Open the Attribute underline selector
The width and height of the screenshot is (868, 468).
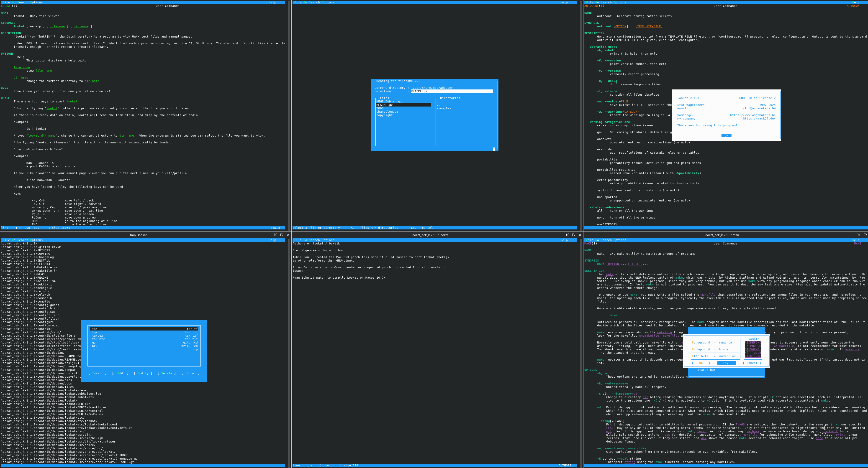click(714, 356)
